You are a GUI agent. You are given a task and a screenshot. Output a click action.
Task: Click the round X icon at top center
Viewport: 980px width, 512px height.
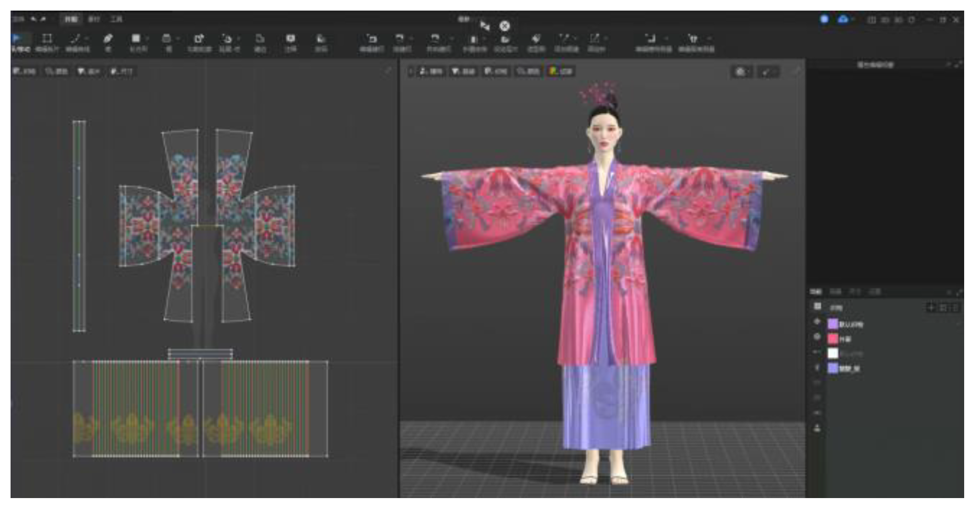pos(504,26)
